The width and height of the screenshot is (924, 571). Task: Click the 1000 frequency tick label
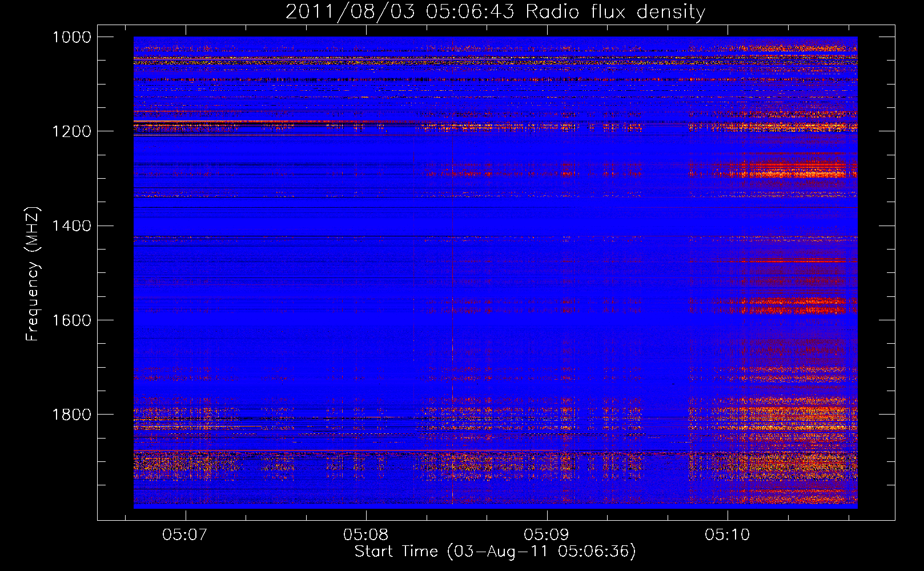(x=72, y=37)
